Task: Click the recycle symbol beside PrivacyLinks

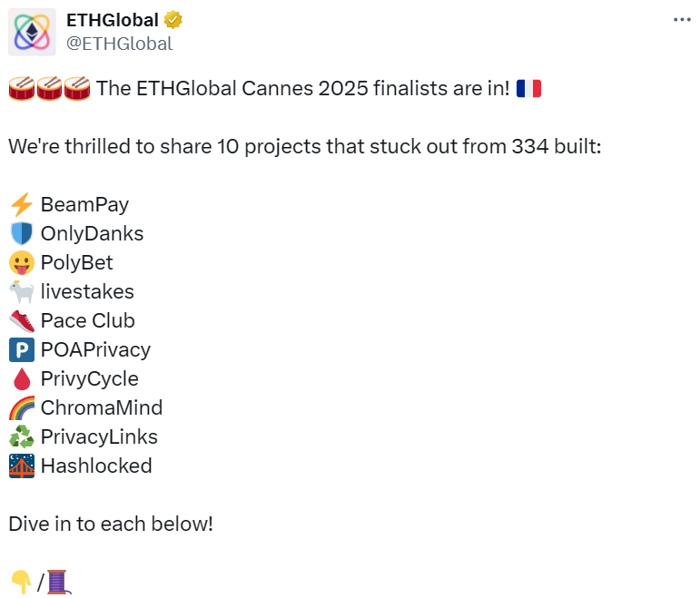Action: 21,437
